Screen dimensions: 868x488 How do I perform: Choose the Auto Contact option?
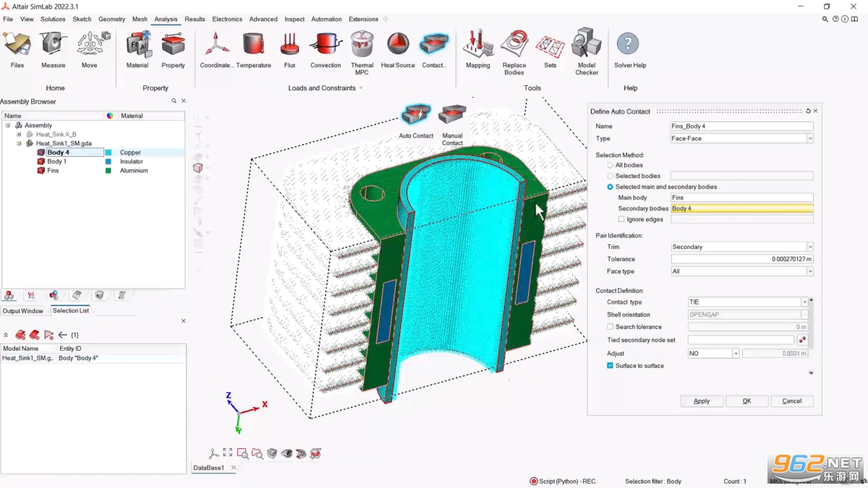click(416, 121)
